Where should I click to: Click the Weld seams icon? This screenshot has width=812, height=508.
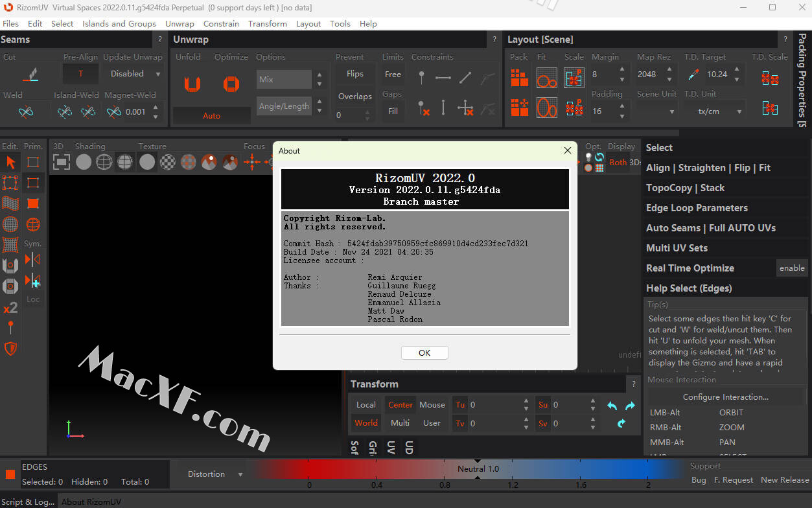26,112
